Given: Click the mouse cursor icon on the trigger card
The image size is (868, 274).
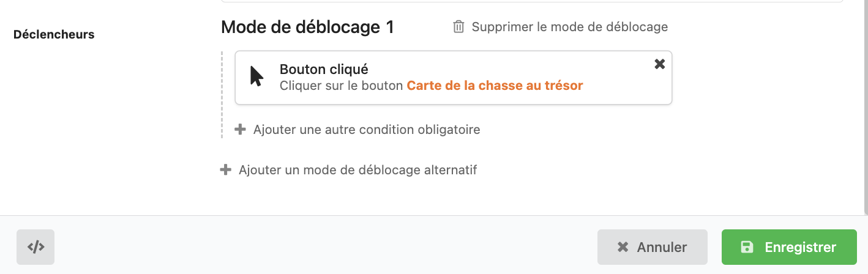Looking at the screenshot, I should click(x=257, y=76).
